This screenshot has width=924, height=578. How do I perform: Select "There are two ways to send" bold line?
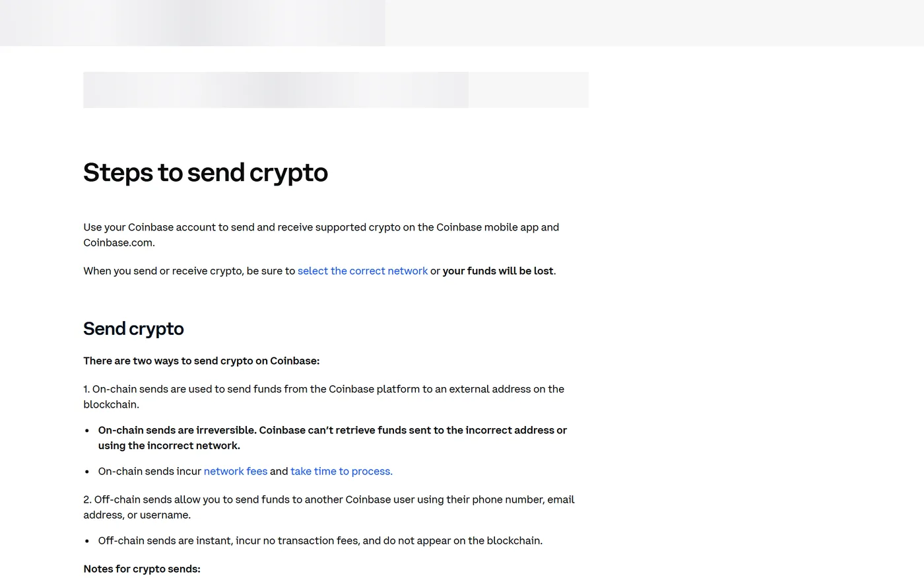(201, 361)
